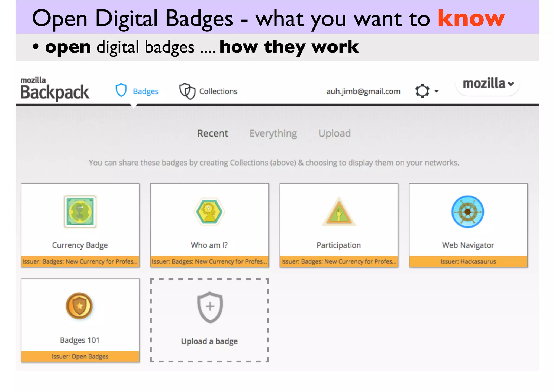Click the Mozilla Backpack logo
This screenshot has height=392, width=555.
(55, 89)
